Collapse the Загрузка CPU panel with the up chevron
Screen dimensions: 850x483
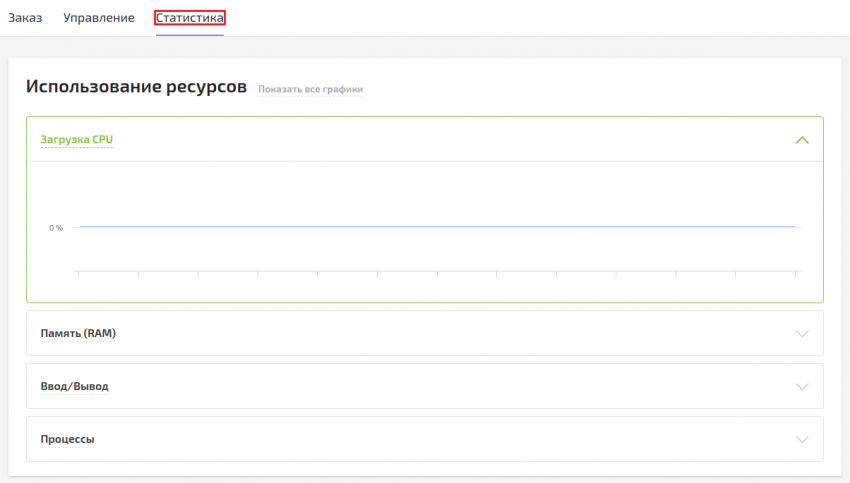coord(801,140)
